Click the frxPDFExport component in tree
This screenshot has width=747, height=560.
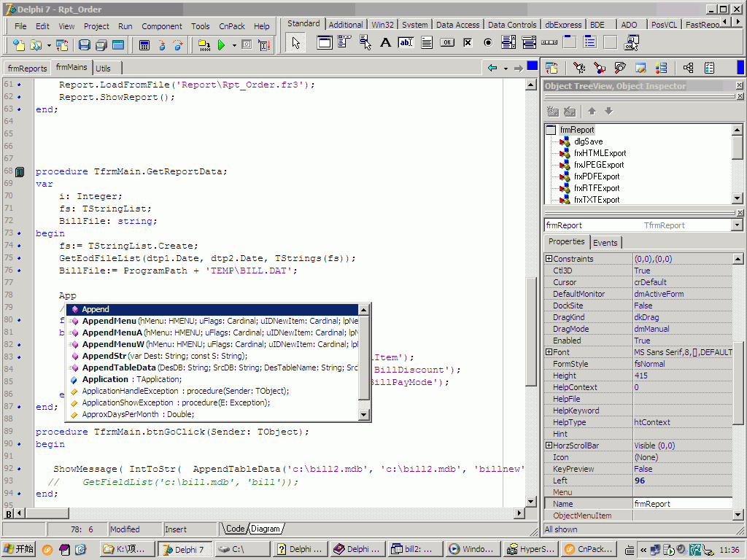596,176
